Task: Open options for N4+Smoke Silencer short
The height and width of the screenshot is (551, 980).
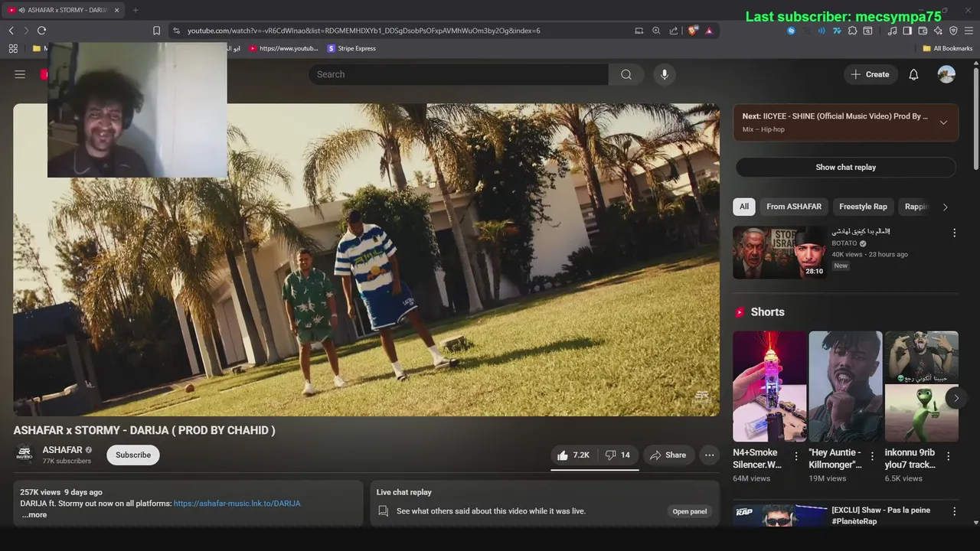Action: [795, 456]
